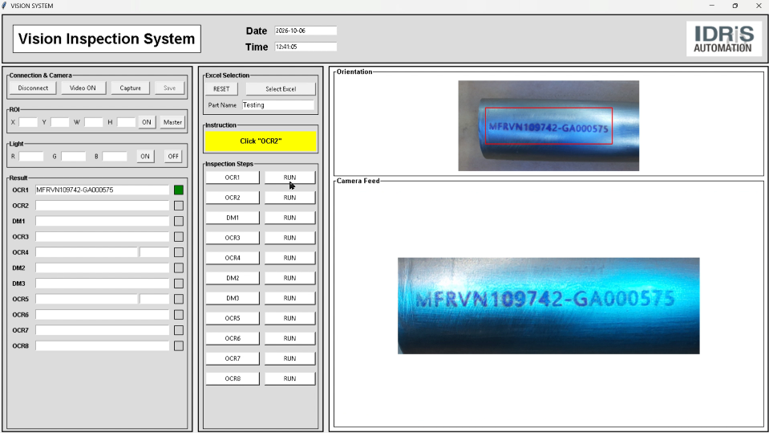Click the OCR4 result status box
The height and width of the screenshot is (433, 769).
[179, 252]
